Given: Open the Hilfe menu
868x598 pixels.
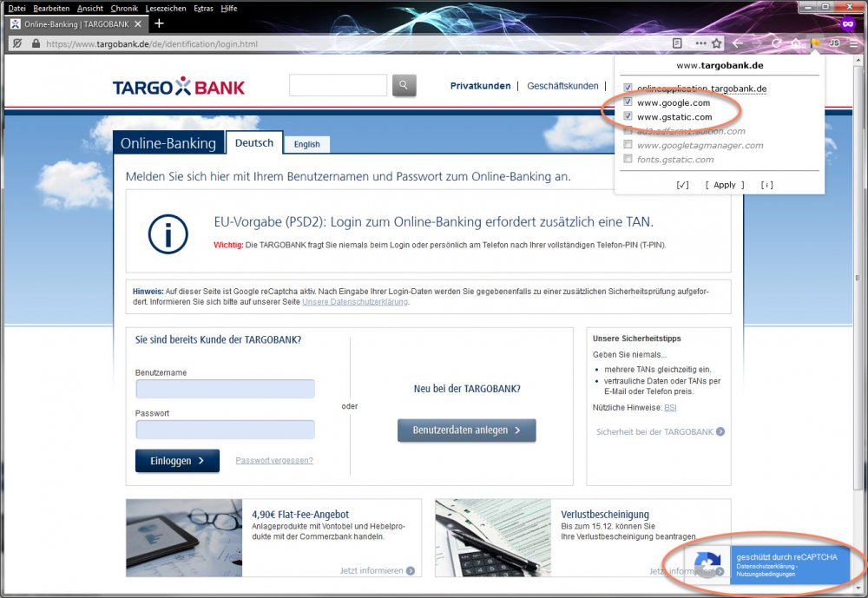Looking at the screenshot, I should click(228, 9).
